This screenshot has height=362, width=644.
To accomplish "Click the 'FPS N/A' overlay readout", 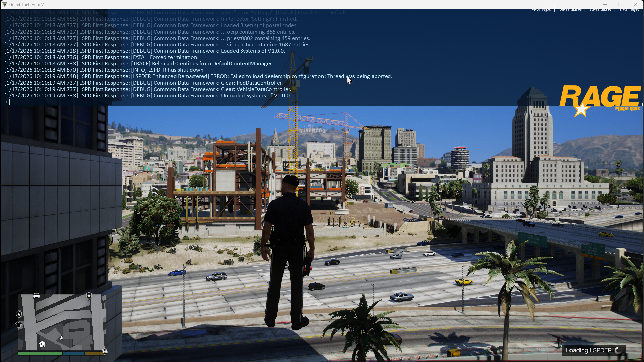I will coord(541,10).
